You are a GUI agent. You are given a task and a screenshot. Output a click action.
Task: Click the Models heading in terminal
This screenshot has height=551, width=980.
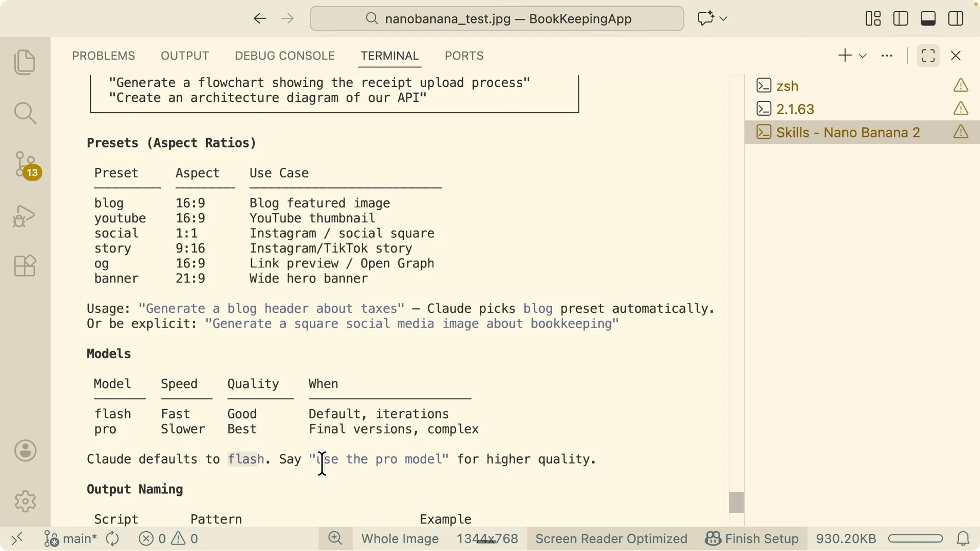[x=109, y=354]
